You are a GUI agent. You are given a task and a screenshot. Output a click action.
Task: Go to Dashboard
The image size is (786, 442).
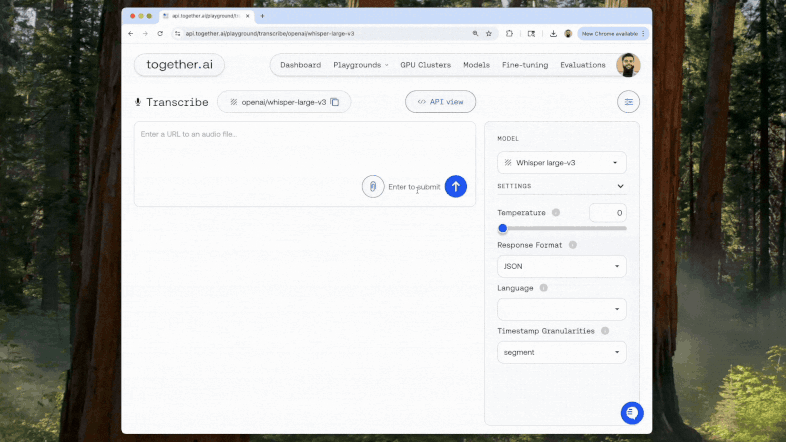(300, 65)
